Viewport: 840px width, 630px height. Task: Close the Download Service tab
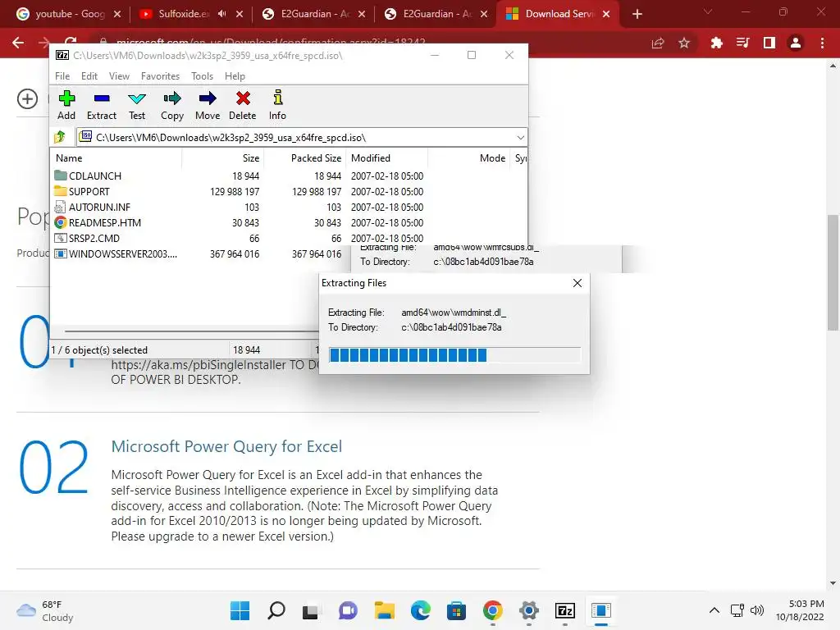[606, 14]
